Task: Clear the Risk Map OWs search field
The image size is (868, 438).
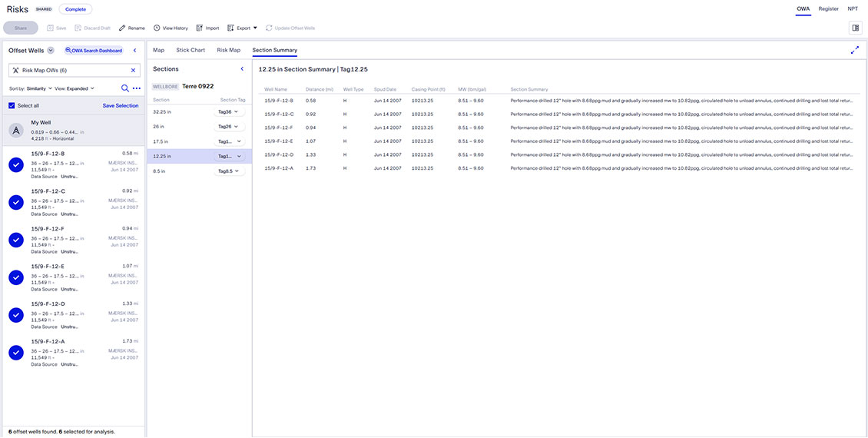Action: click(133, 71)
